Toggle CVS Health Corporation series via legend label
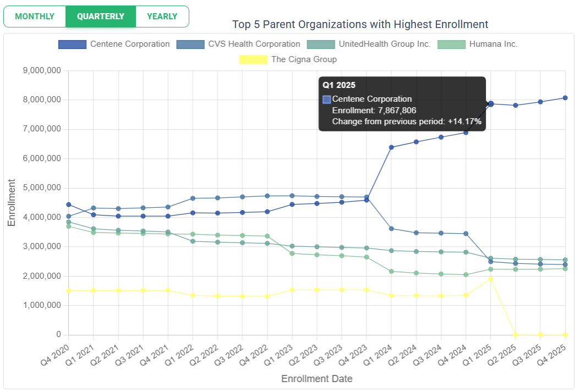 [254, 44]
